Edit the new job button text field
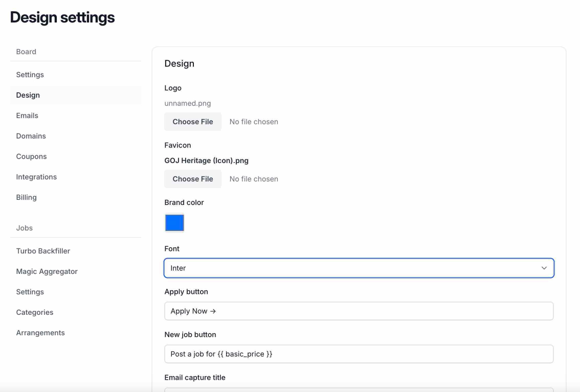This screenshot has height=392, width=580. click(358, 354)
